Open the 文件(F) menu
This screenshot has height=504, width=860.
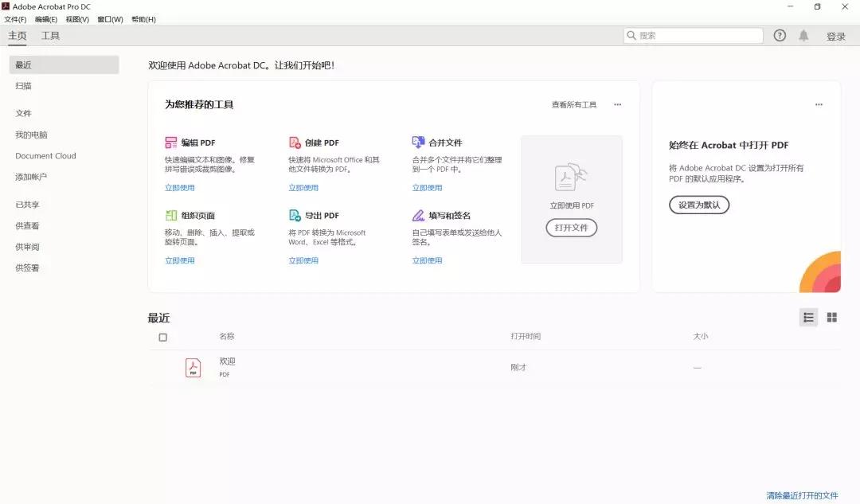[x=15, y=19]
